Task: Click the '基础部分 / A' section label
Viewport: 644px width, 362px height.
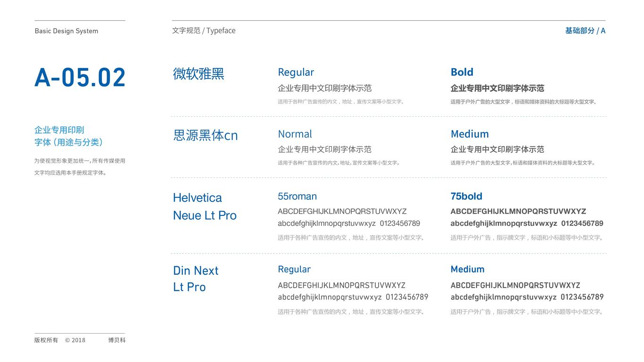Action: [x=585, y=31]
